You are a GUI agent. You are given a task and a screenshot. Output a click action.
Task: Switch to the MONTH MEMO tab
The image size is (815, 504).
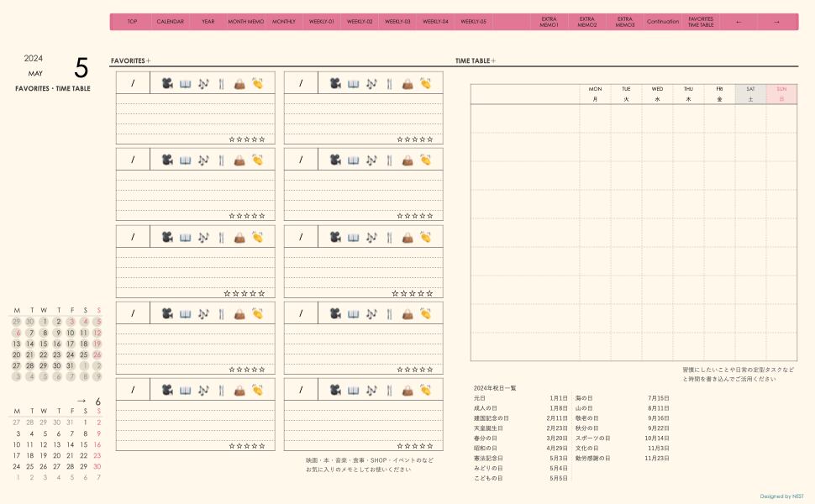(x=245, y=22)
